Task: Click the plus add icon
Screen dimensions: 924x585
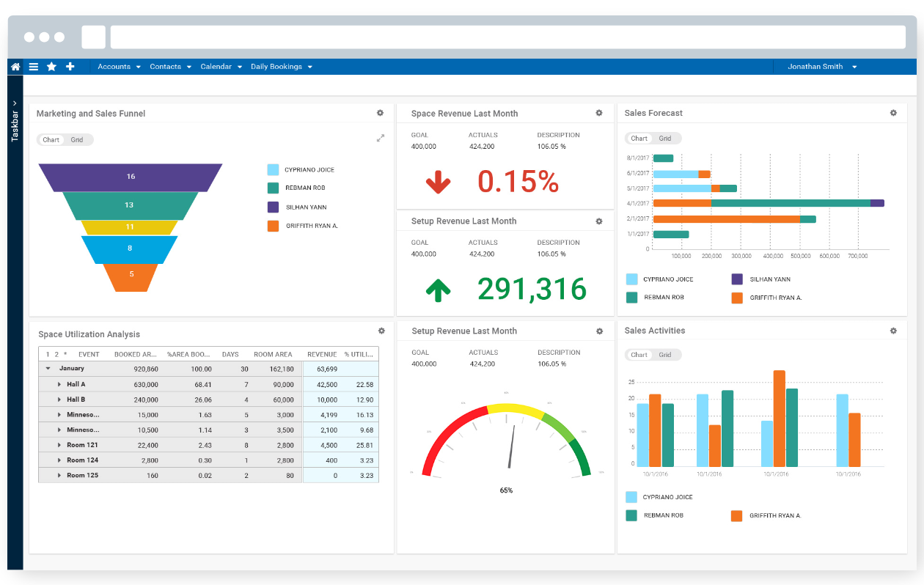Action: tap(70, 67)
